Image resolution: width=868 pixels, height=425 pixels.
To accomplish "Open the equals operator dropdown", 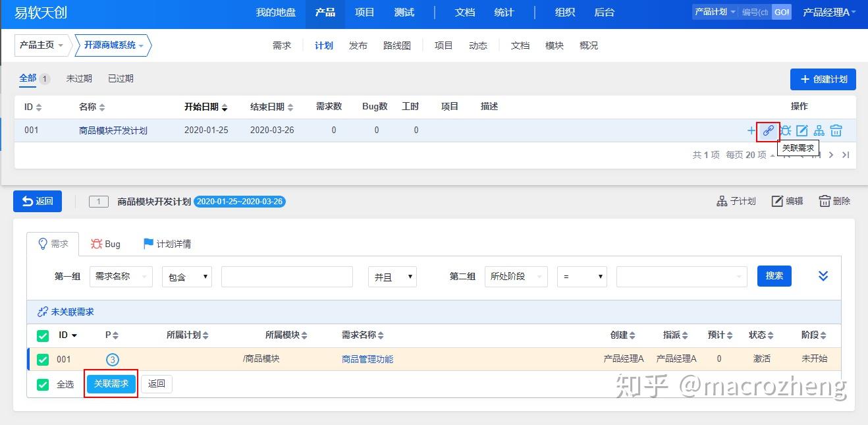I will tap(582, 277).
